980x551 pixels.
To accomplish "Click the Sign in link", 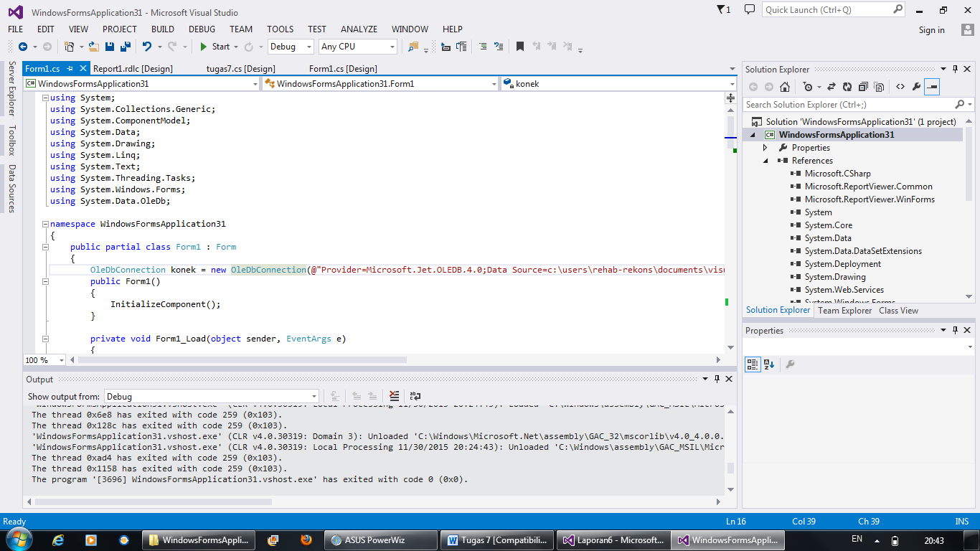I will point(932,30).
